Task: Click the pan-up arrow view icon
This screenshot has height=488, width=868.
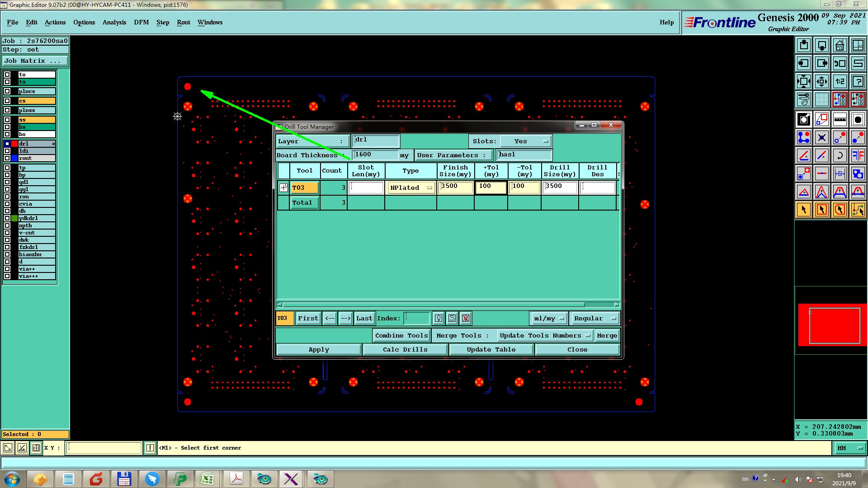Action: pyautogui.click(x=804, y=45)
